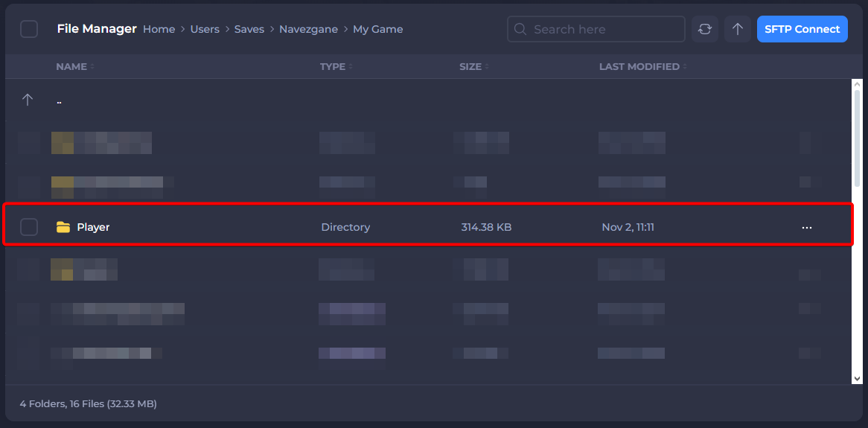Check the Player directory checkbox
Image resolution: width=868 pixels, height=428 pixels.
pos(29,227)
